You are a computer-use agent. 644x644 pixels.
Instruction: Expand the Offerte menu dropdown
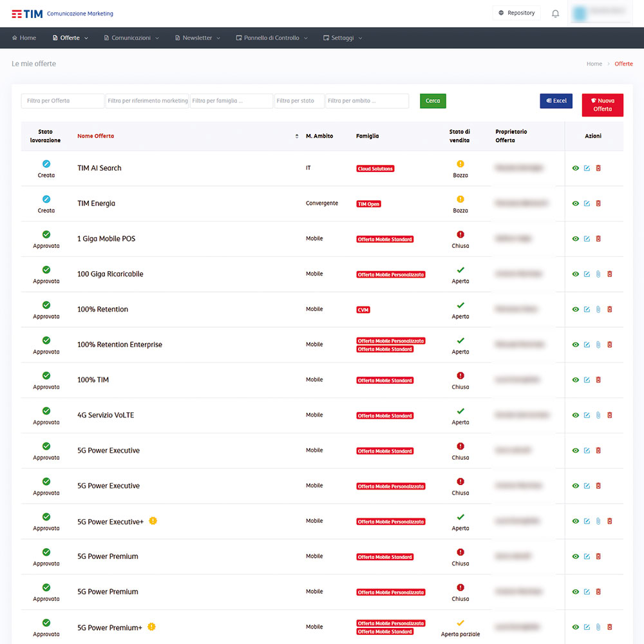pyautogui.click(x=70, y=38)
